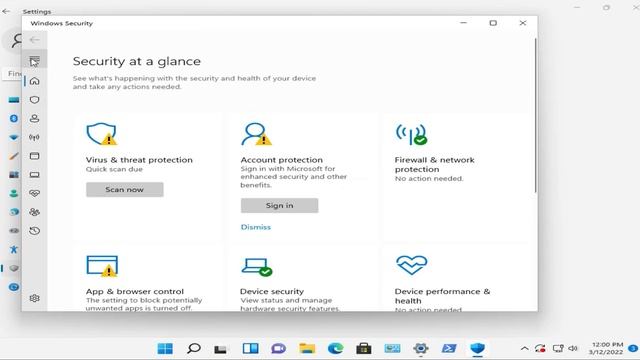Image resolution: width=640 pixels, height=360 pixels.
Task: Click Windows Security shield on the taskbar
Action: [477, 348]
